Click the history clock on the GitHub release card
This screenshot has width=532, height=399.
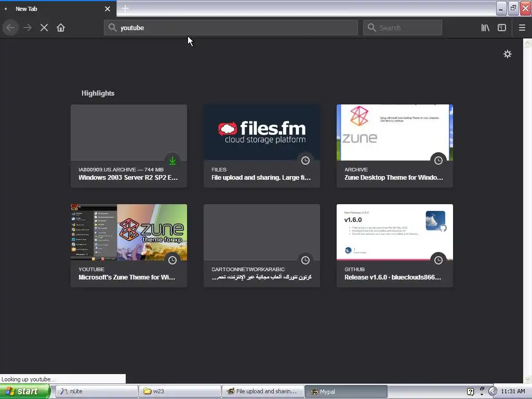438,260
